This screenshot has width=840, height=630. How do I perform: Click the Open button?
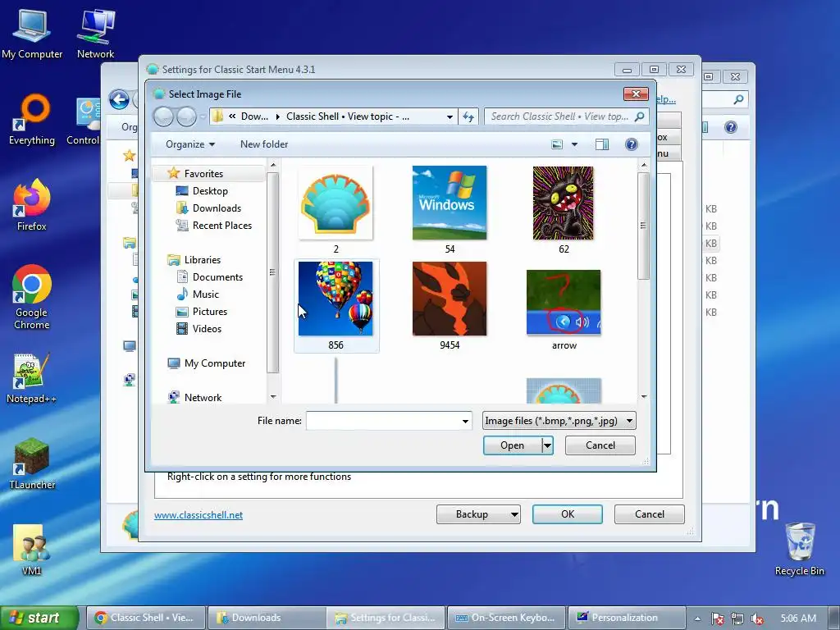pos(512,445)
